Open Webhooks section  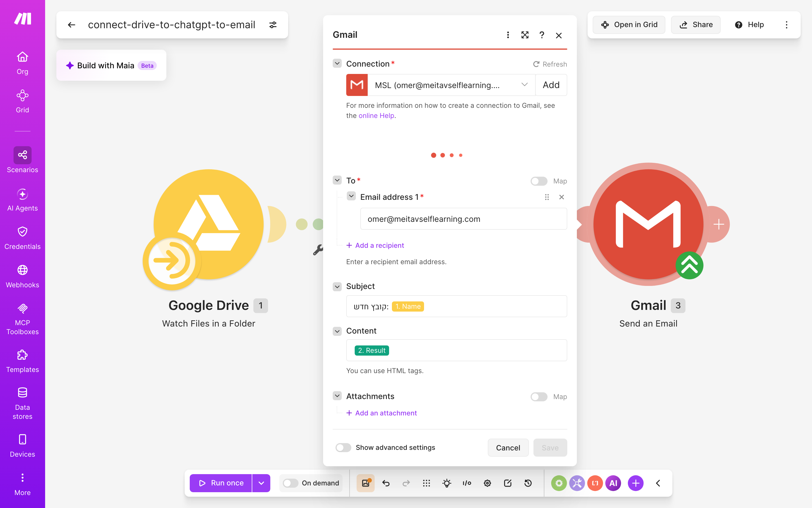tap(23, 276)
